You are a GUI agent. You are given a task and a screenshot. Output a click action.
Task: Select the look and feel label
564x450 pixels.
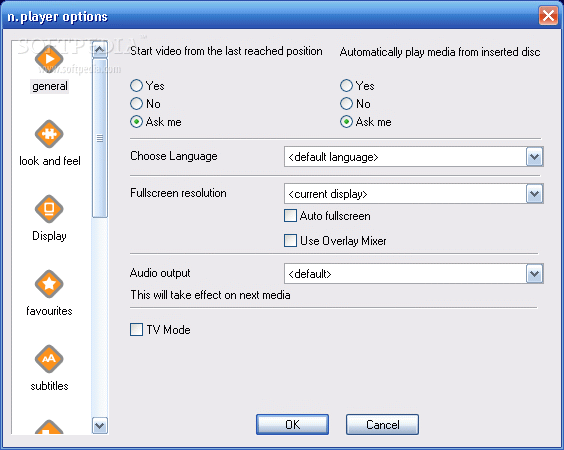50,161
